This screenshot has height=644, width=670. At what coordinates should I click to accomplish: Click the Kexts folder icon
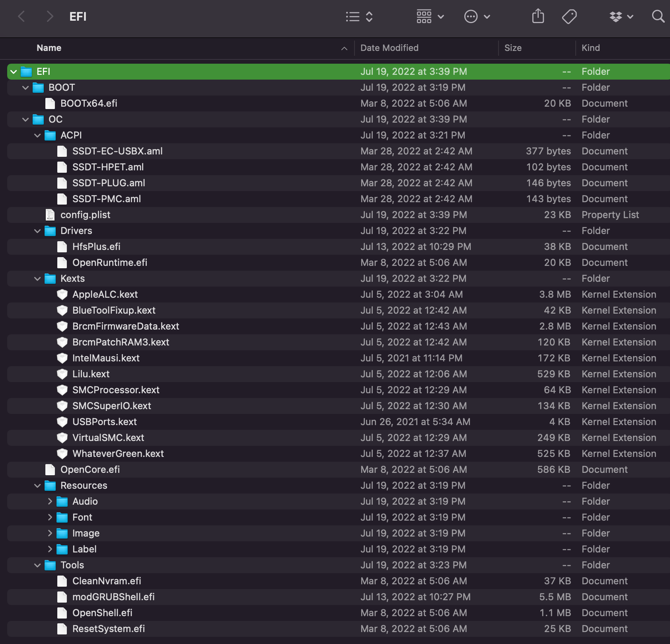pos(50,279)
